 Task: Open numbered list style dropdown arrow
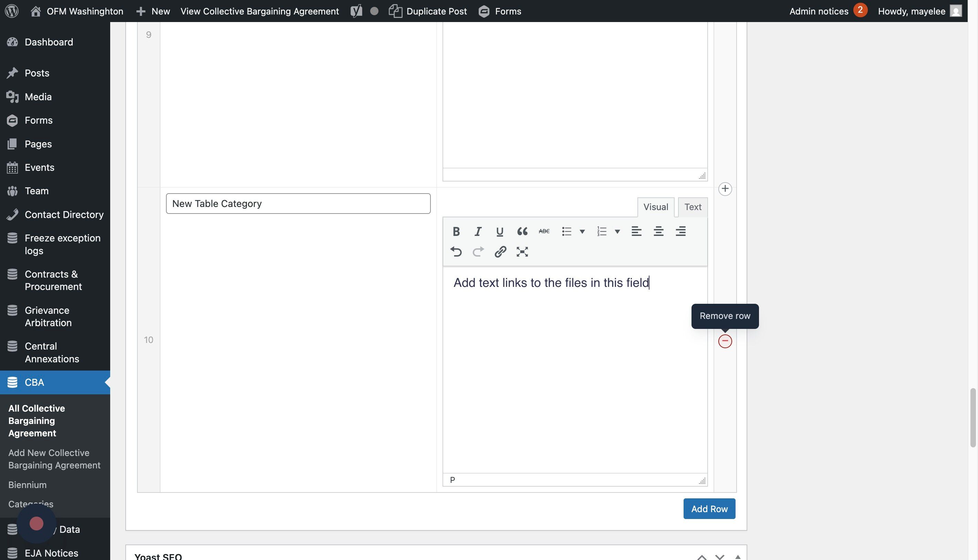617,231
